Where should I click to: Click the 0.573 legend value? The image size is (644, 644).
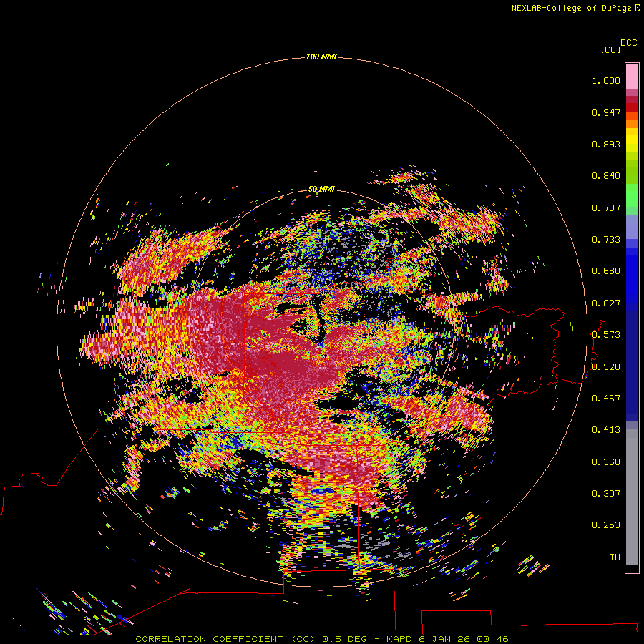tap(606, 335)
